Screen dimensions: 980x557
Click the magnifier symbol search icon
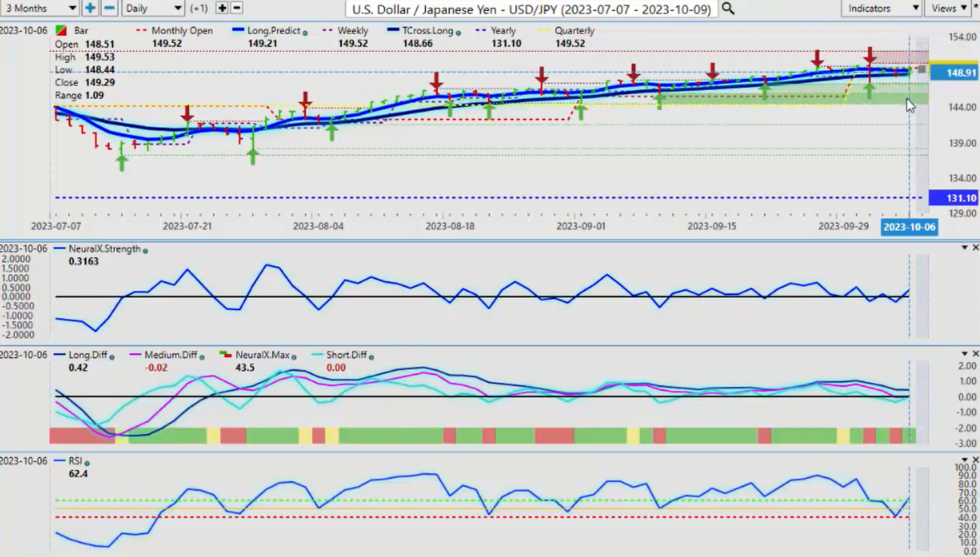point(727,8)
